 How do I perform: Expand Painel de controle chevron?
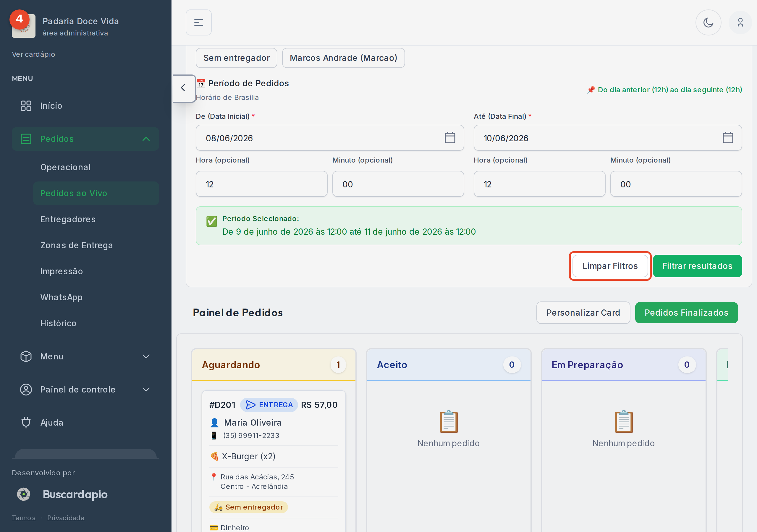pos(146,389)
